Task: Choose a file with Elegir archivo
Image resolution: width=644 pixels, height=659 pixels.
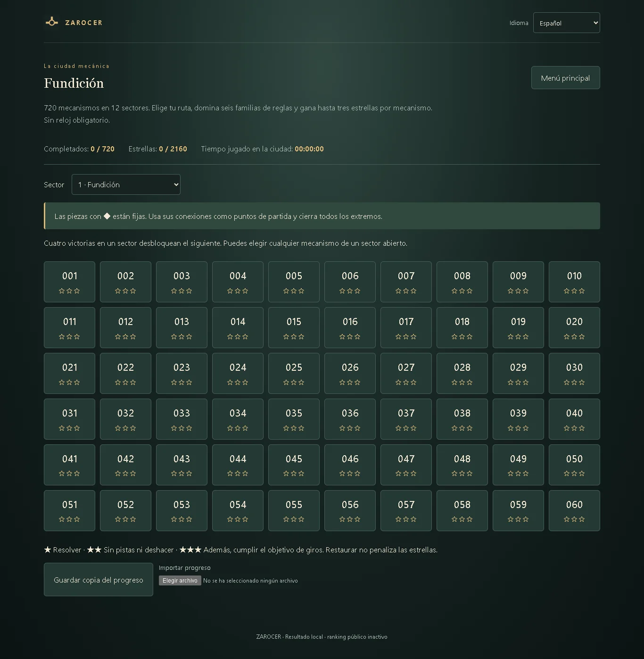Action: pyautogui.click(x=180, y=581)
